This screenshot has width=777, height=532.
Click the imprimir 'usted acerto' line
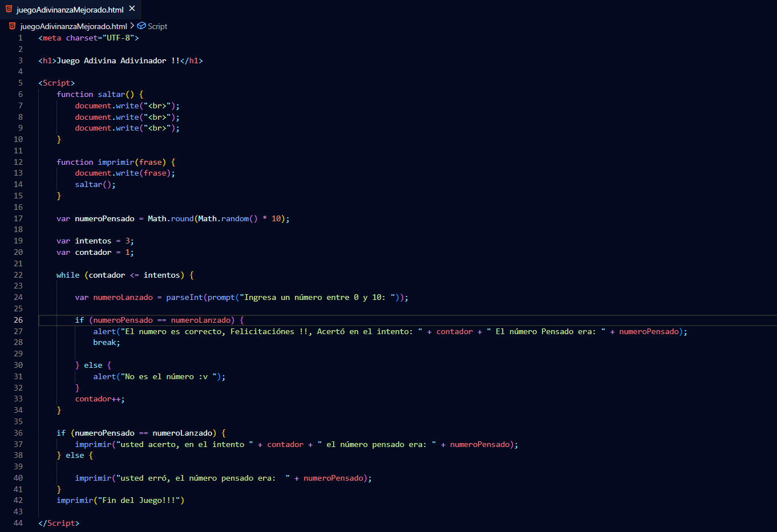coord(297,444)
